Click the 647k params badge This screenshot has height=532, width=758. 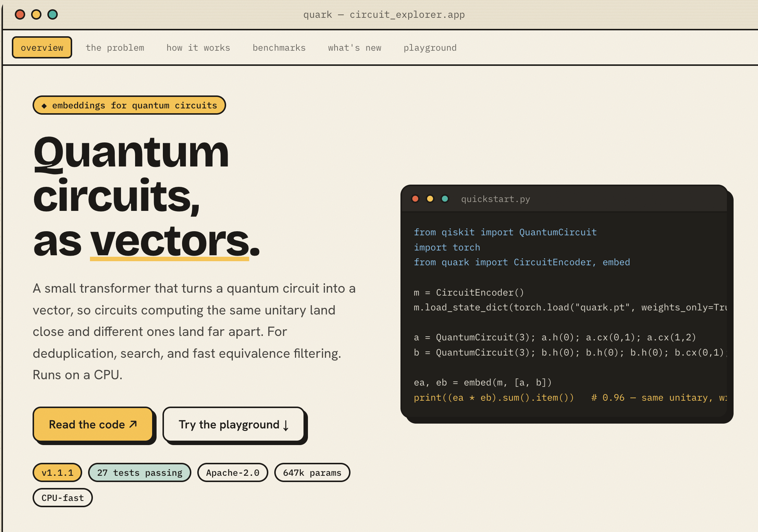(x=312, y=472)
